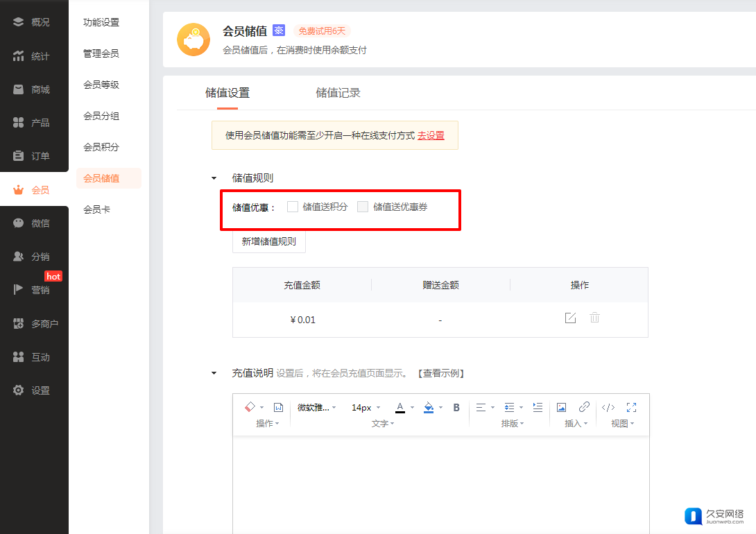Click the bold B formatting icon
Screen dimensions: 756x534
(x=456, y=407)
